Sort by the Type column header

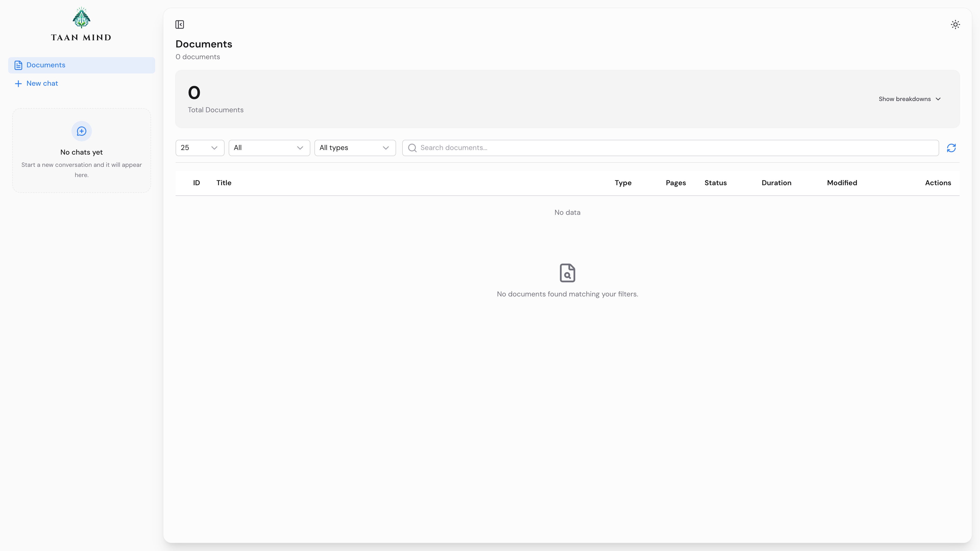623,183
